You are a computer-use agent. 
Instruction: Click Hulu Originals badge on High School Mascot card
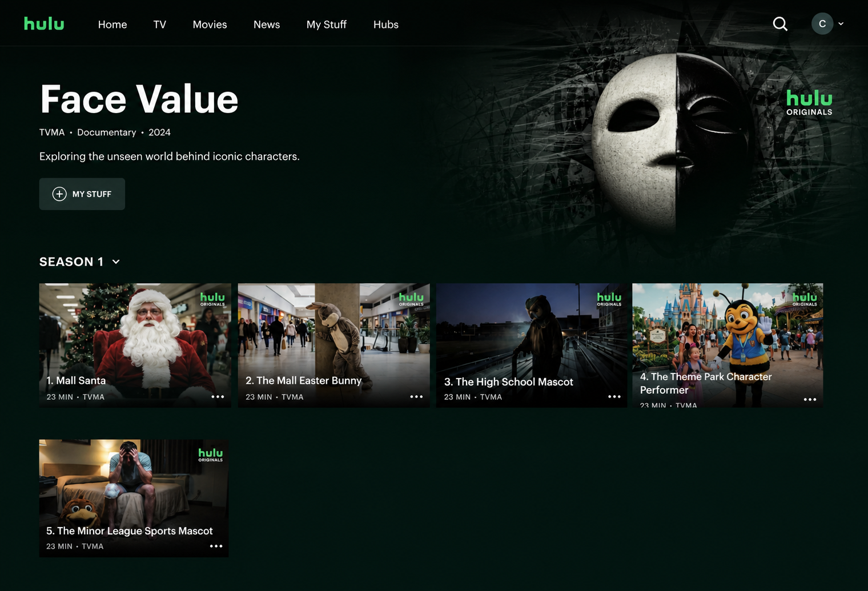[609, 299]
